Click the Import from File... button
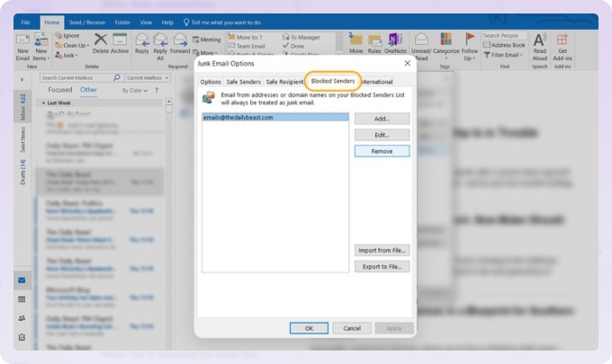 [382, 250]
